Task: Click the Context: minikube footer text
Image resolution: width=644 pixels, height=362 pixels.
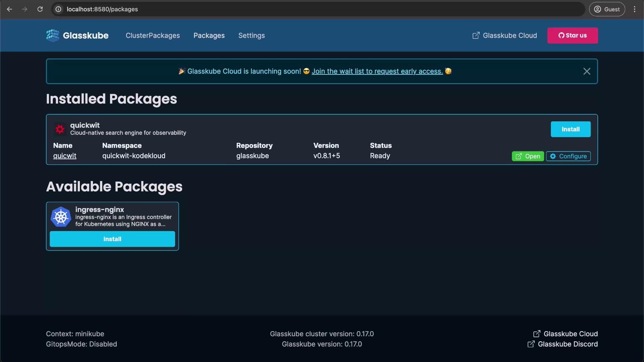Action: pos(75,334)
